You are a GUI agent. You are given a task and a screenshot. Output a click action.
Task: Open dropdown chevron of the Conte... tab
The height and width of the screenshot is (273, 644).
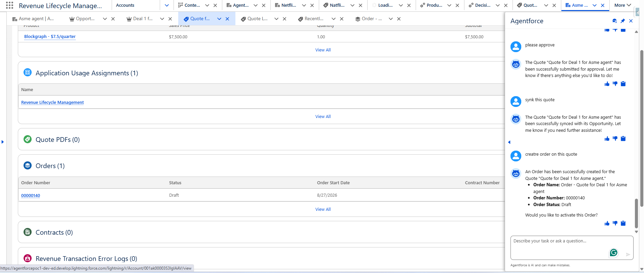pyautogui.click(x=207, y=5)
